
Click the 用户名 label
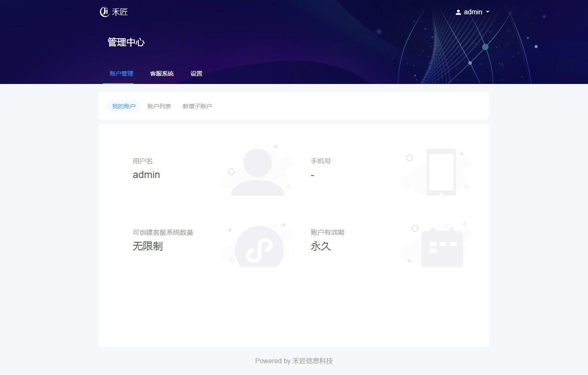(143, 161)
